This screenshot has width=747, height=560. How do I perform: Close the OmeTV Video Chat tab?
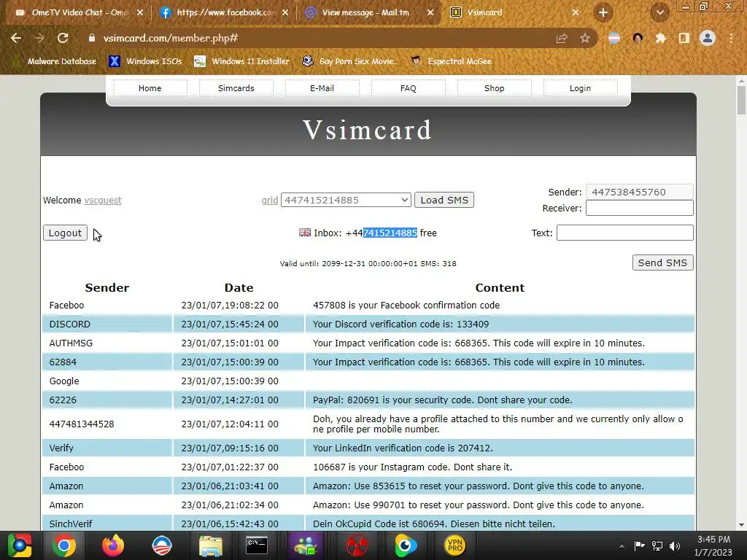coord(139,13)
